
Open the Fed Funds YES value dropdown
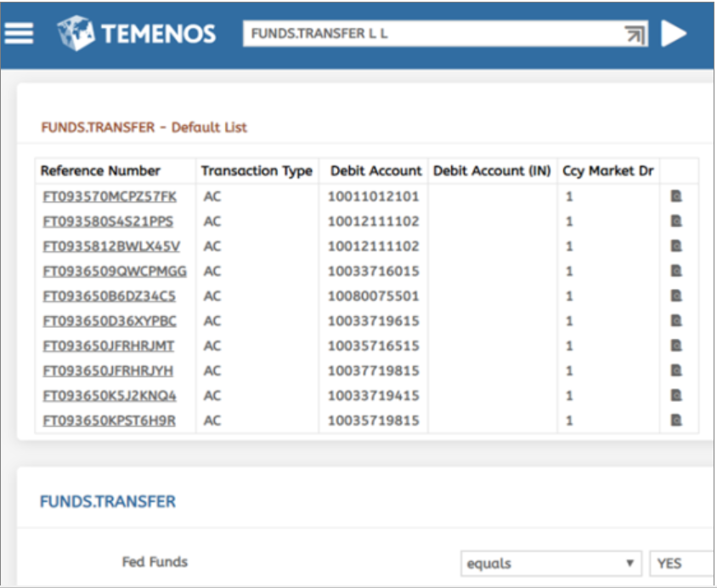click(x=681, y=563)
